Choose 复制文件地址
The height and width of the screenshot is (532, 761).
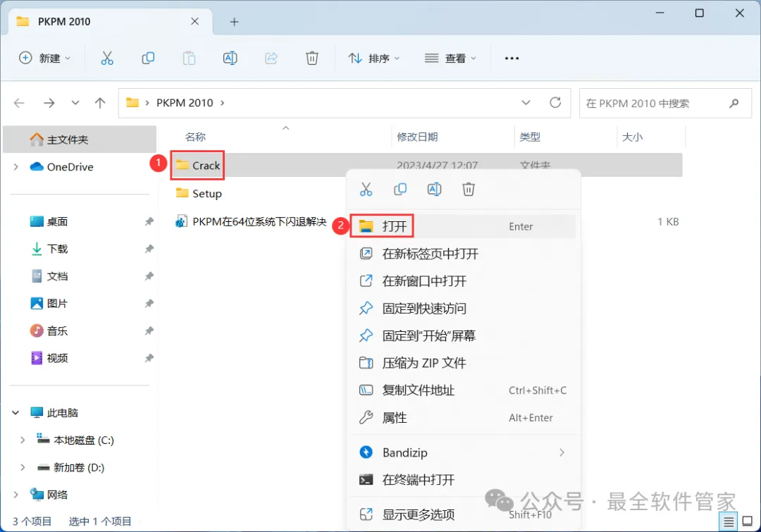point(463,390)
